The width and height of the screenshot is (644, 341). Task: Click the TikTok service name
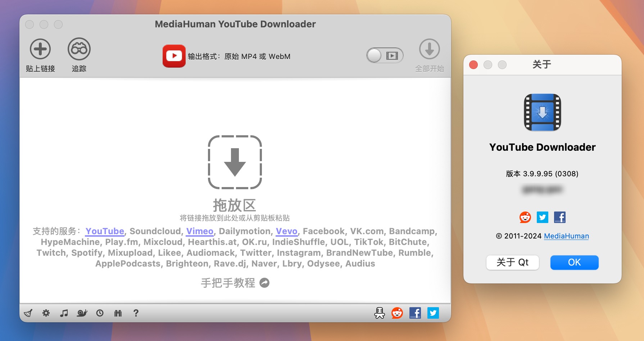tap(369, 242)
